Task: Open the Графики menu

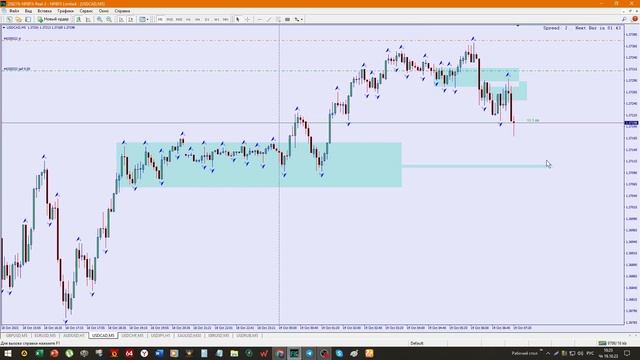Action: pos(65,11)
